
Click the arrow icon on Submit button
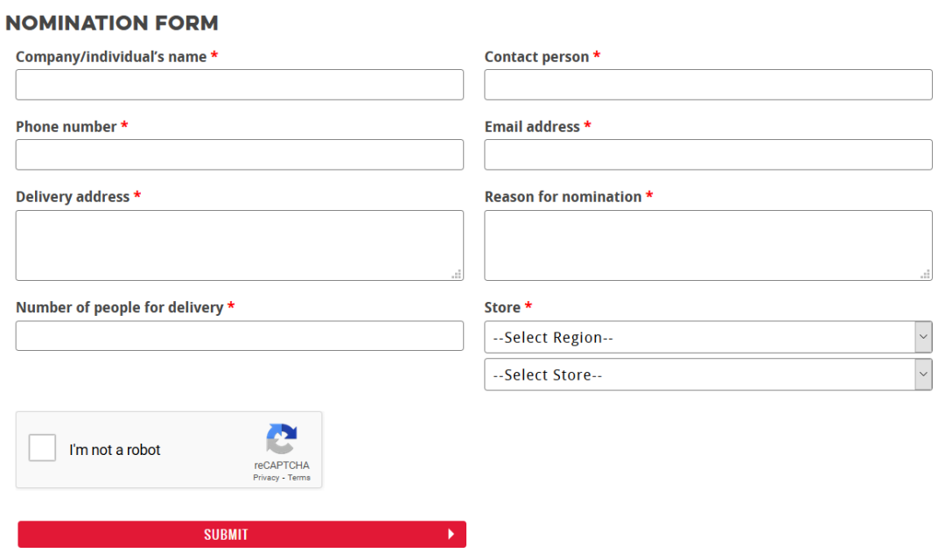[x=451, y=534]
